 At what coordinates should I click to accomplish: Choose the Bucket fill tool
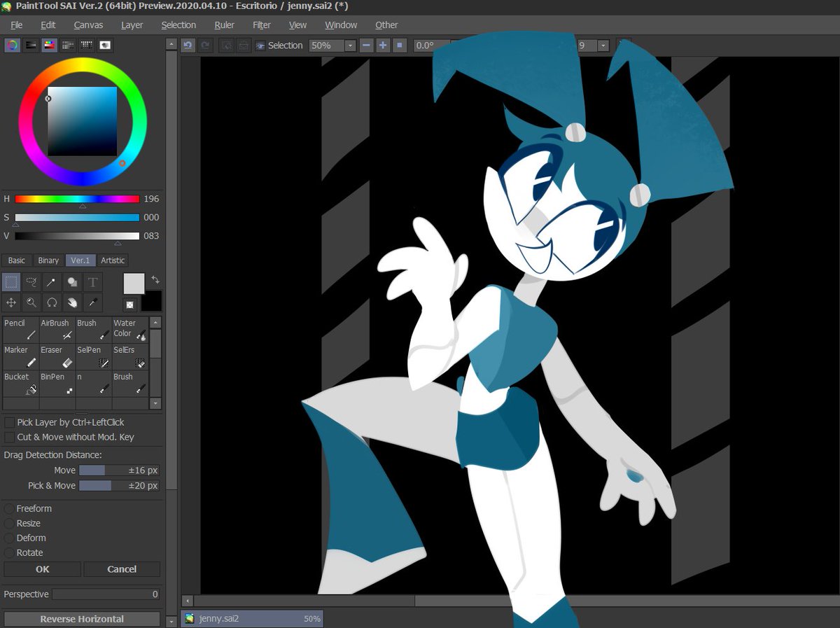click(x=21, y=383)
